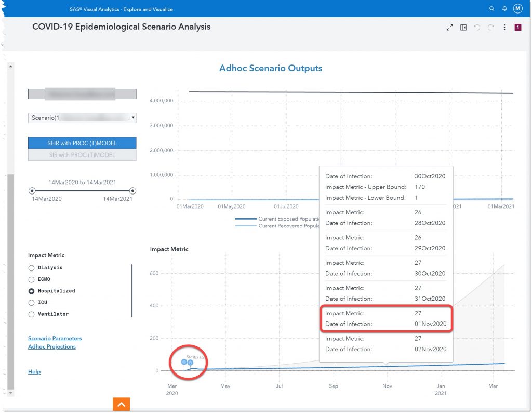Choose the ICU impact metric
This screenshot has height=413, width=532.
tap(32, 302)
